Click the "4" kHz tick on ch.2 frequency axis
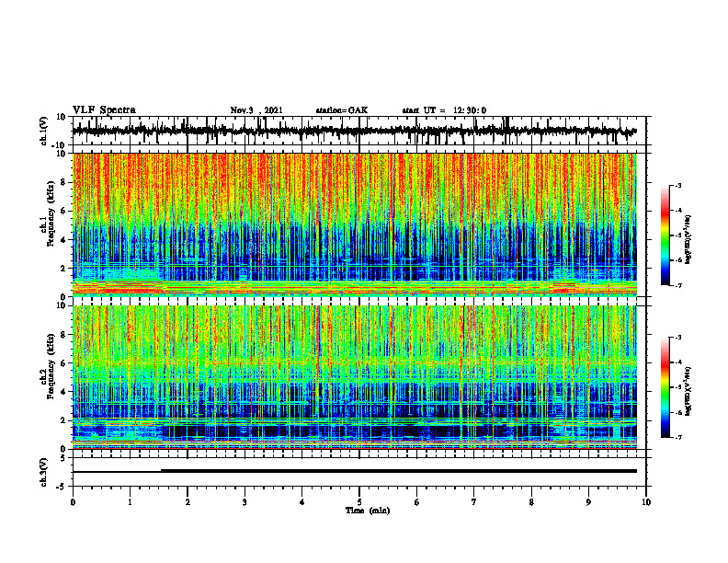 point(64,392)
